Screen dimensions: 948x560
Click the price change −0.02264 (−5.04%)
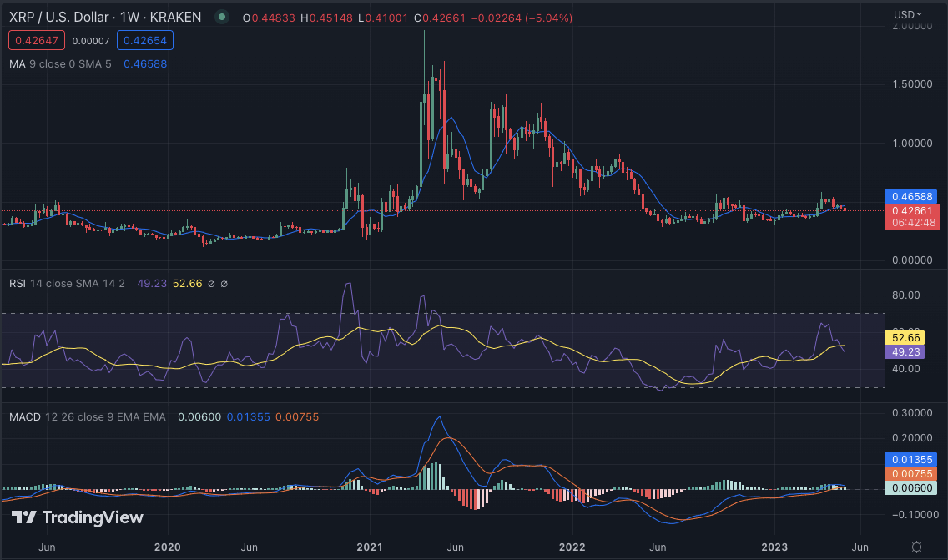pos(522,18)
